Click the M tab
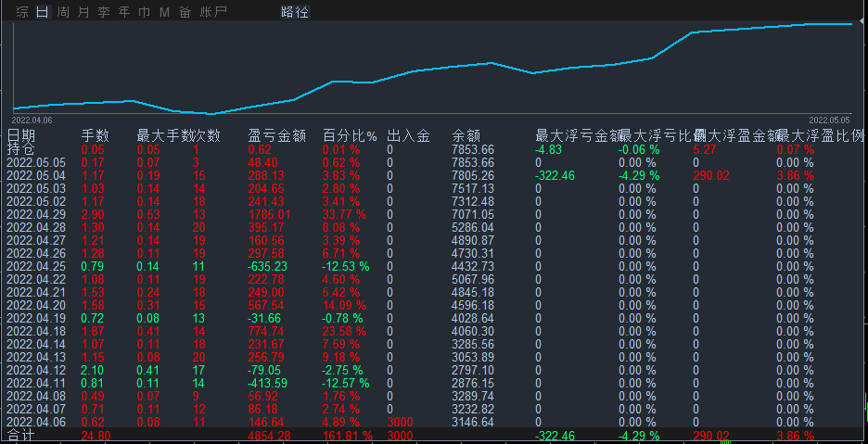Viewport: 868px width, 444px height. click(164, 12)
